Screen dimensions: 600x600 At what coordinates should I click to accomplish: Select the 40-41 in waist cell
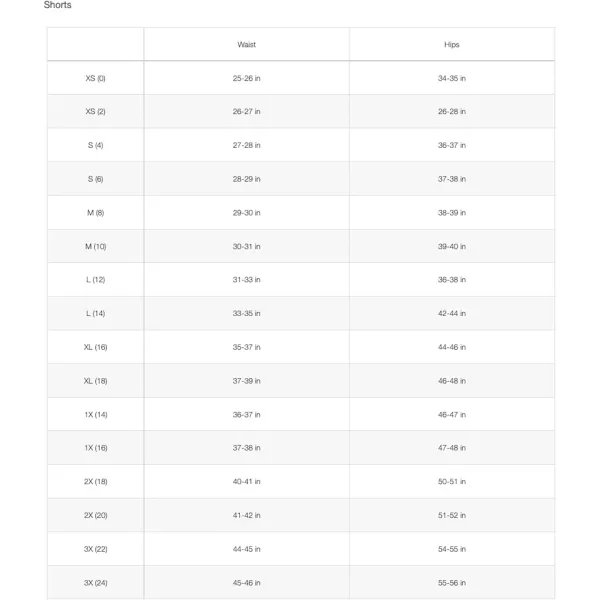[246, 482]
